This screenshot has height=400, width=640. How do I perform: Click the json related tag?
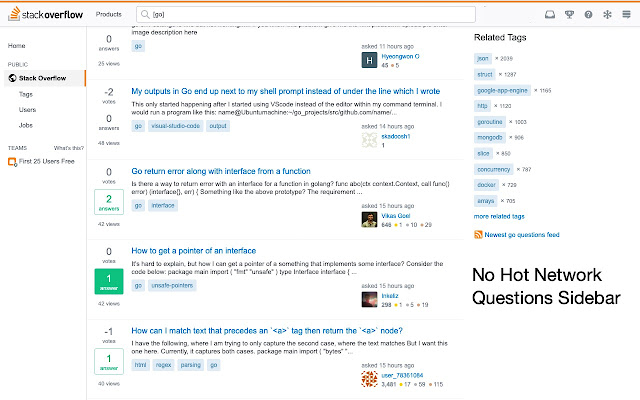pyautogui.click(x=483, y=58)
